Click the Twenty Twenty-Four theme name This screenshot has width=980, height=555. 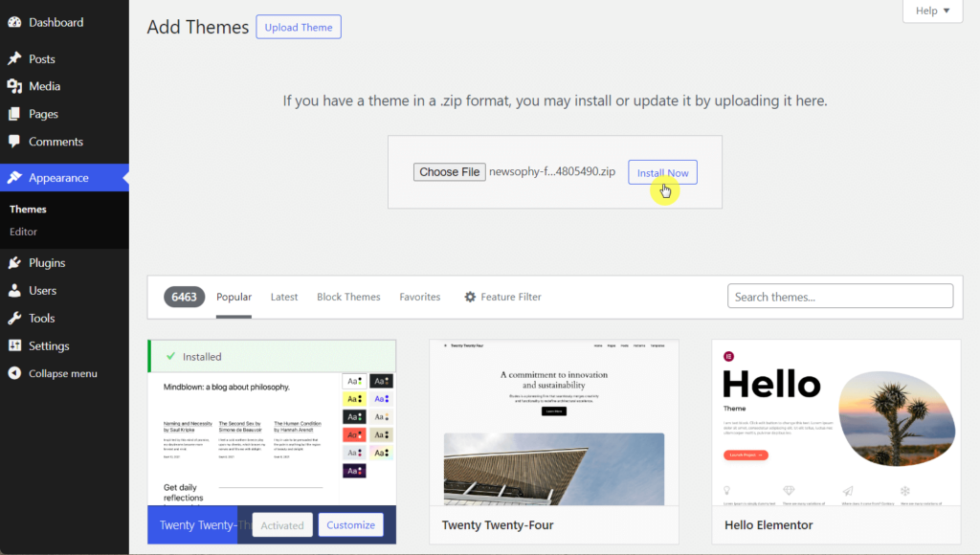498,525
